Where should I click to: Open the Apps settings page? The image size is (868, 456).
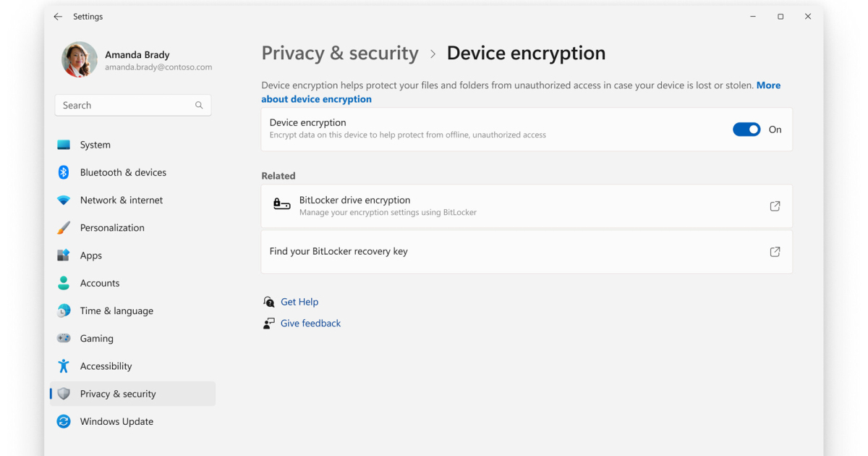tap(91, 256)
